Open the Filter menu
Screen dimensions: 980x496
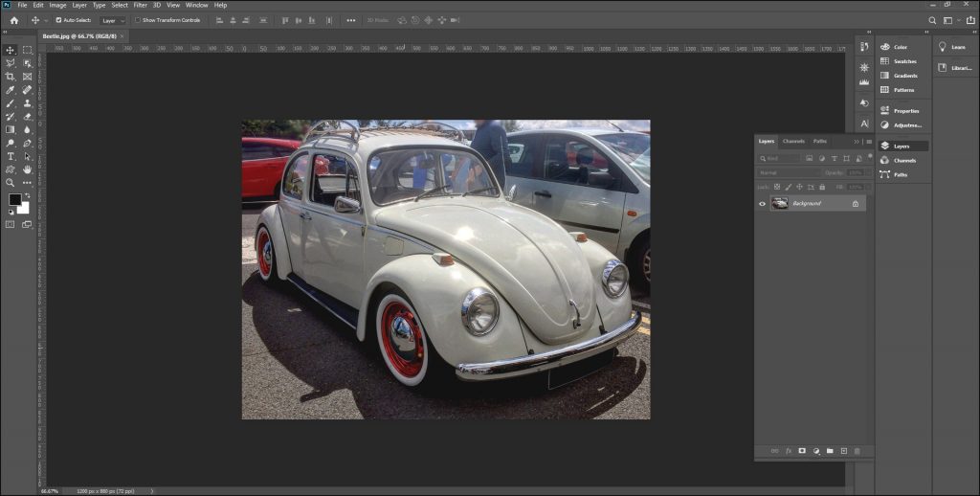[141, 5]
